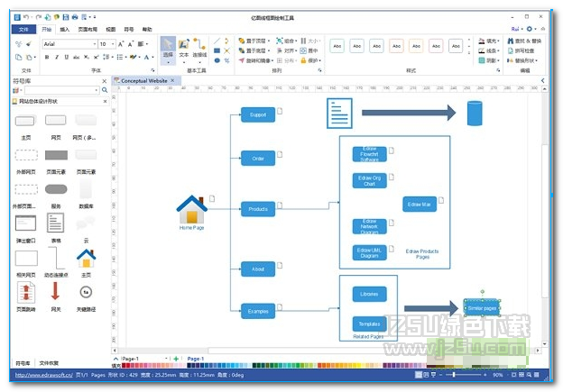Select the 页面跳转 shape in library

(x=26, y=292)
